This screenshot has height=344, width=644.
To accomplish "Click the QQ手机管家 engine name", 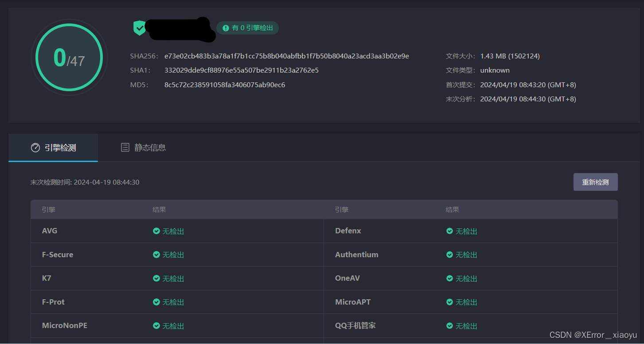I will [355, 325].
